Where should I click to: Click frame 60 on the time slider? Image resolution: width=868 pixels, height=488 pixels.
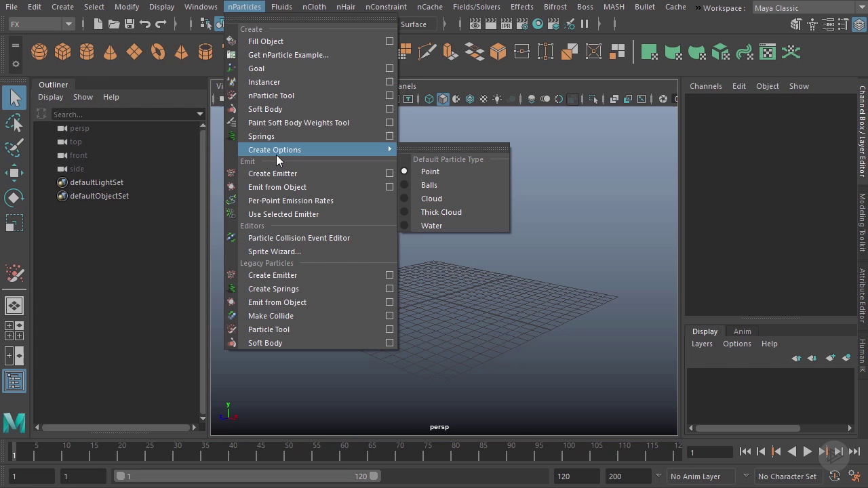[344, 451]
